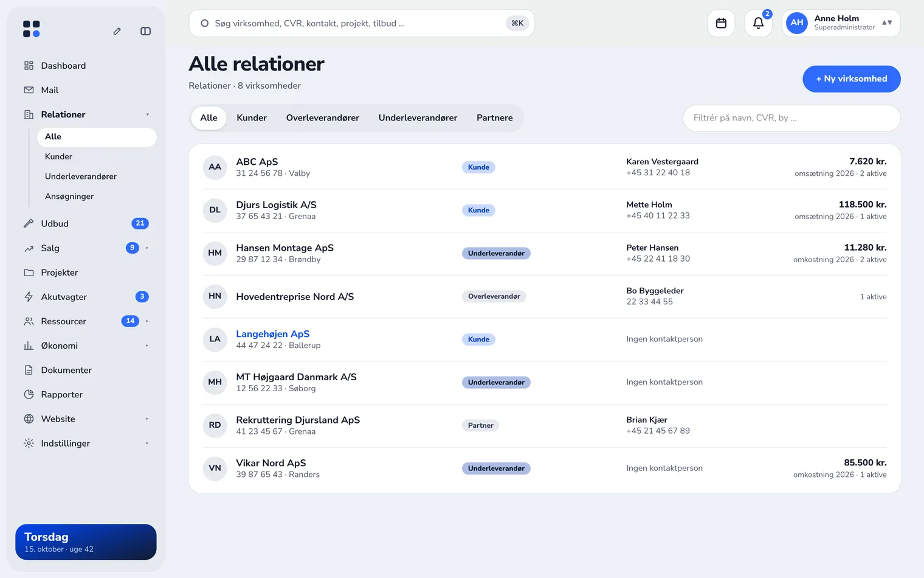Open Underleverandører in the sidebar submenu

[97, 176]
